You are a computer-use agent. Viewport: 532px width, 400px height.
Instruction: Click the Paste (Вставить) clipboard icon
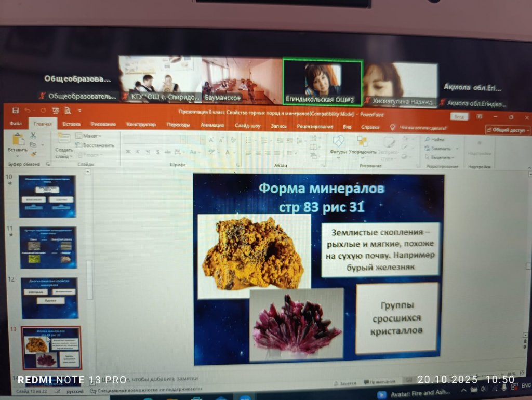click(x=18, y=141)
